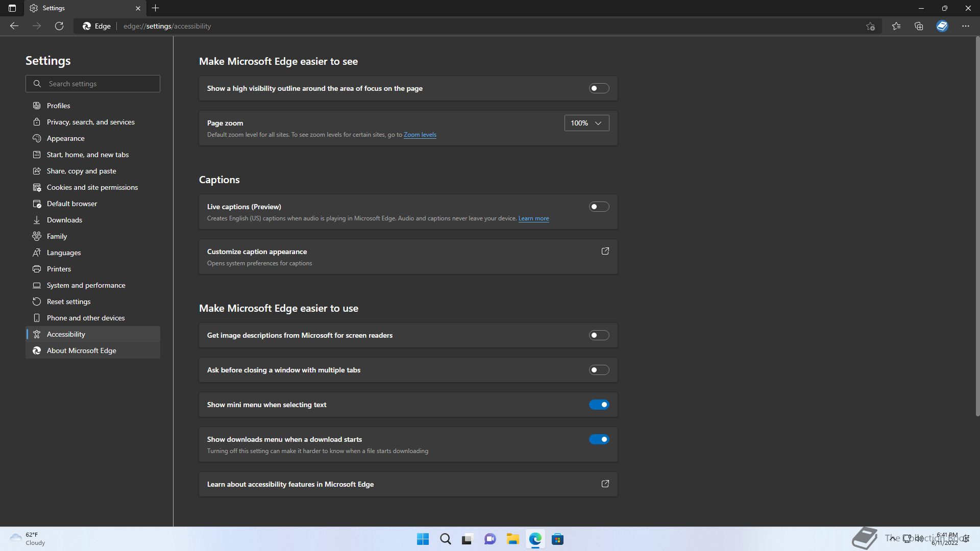
Task: Go to Appearance settings
Action: pyautogui.click(x=93, y=138)
